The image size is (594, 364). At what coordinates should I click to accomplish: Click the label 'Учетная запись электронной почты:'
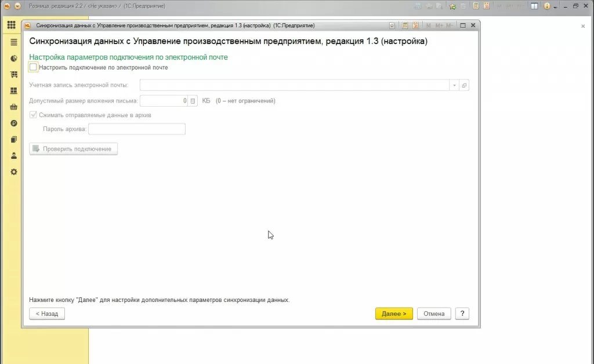79,85
